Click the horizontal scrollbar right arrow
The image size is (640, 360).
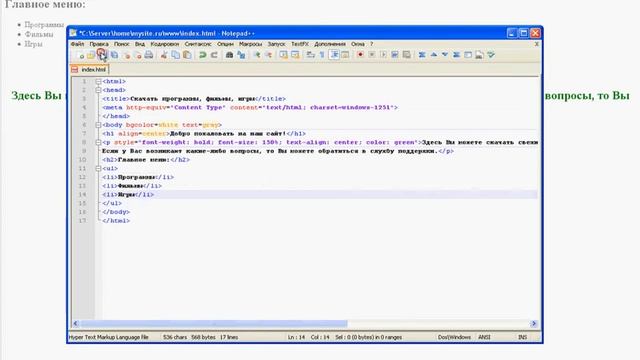[x=533, y=323]
